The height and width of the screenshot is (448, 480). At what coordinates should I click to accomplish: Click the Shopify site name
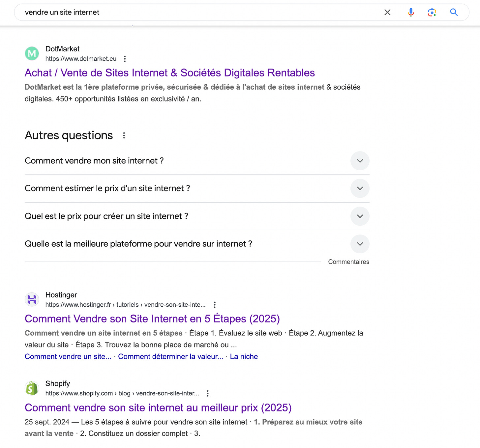pos(58,384)
